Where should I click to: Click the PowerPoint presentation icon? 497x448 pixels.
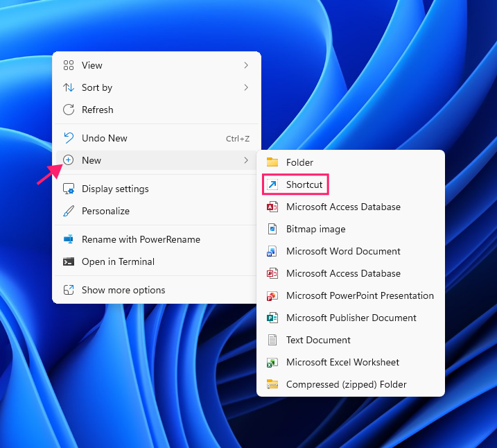pos(272,295)
